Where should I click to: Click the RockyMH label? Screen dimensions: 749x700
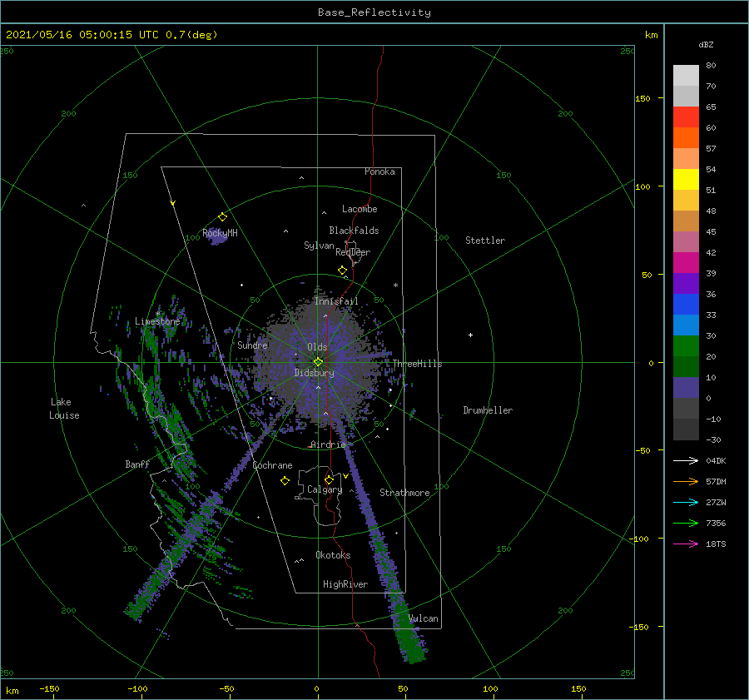coord(220,233)
